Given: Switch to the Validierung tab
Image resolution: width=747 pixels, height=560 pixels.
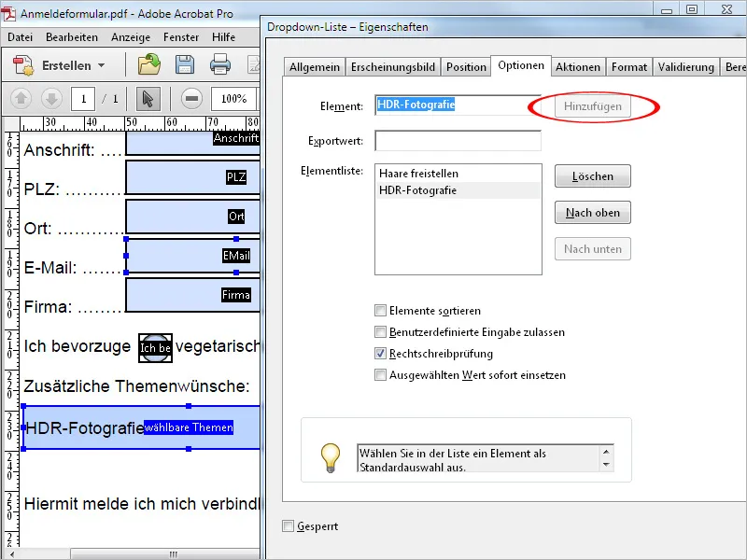Looking at the screenshot, I should pos(686,67).
